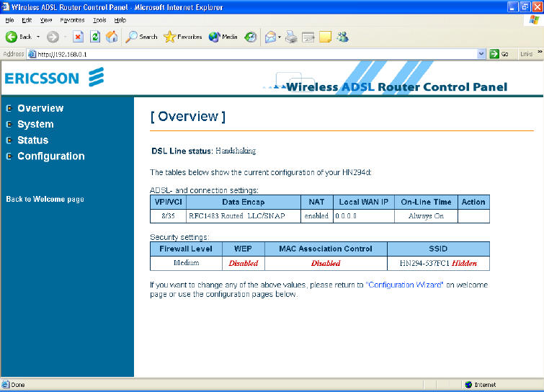Image resolution: width=544 pixels, height=392 pixels.
Task: Click the bullet icon beside Status
Action: (9, 140)
